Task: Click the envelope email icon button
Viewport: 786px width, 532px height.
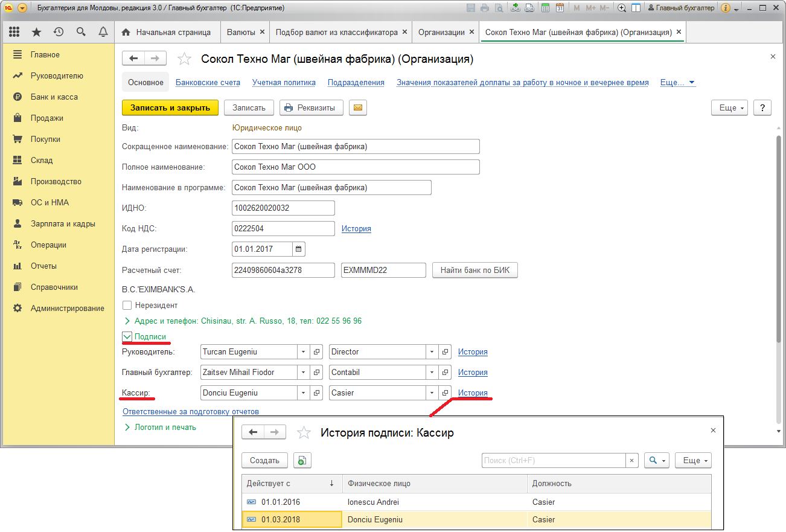Action: click(x=357, y=107)
